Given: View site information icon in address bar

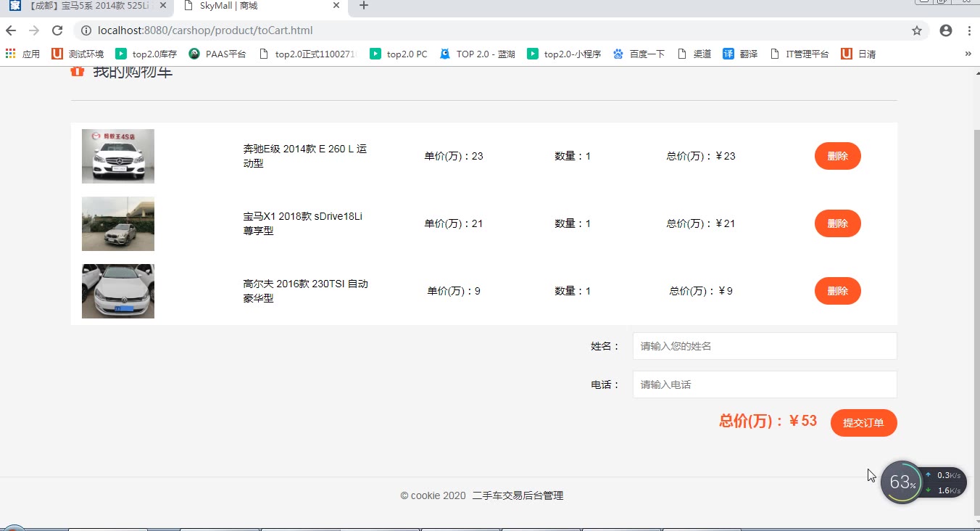Looking at the screenshot, I should tap(86, 30).
